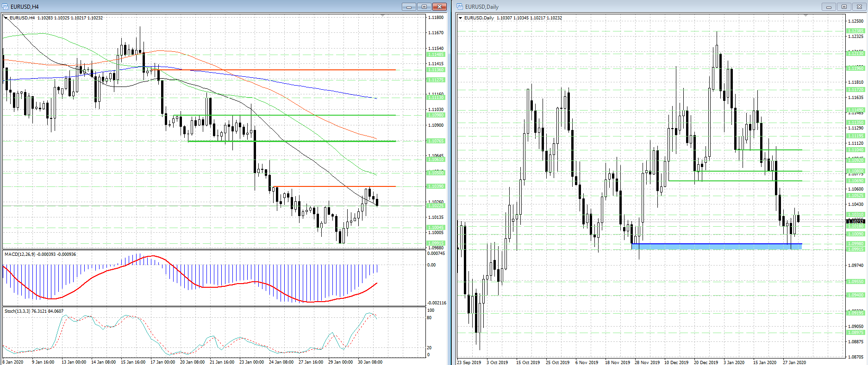Click the '30 Jan 08:00' date on the H4 time axis

[x=370, y=362]
